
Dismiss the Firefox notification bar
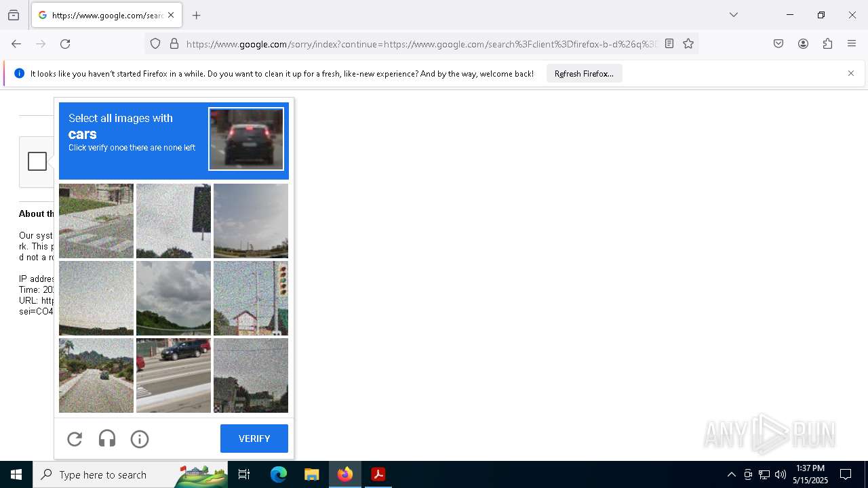[x=850, y=73]
